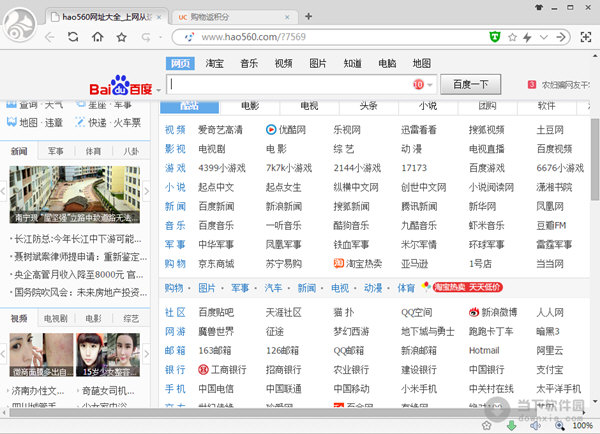Open the 长江防总 news headline
Screen dimensions: 600x434
tap(78, 240)
